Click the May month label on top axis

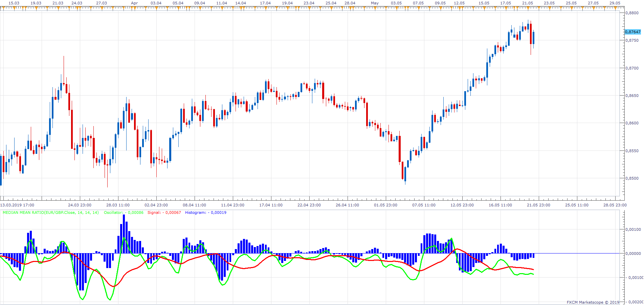[x=375, y=3]
